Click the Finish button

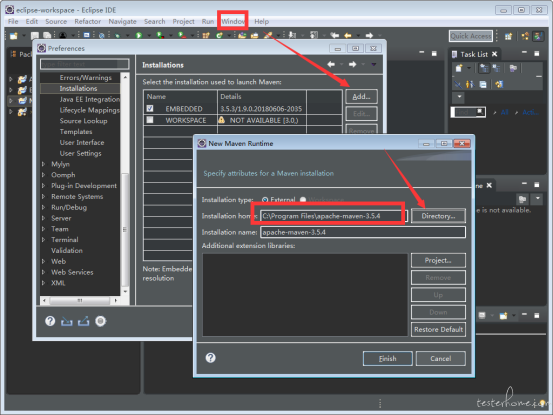click(x=388, y=359)
